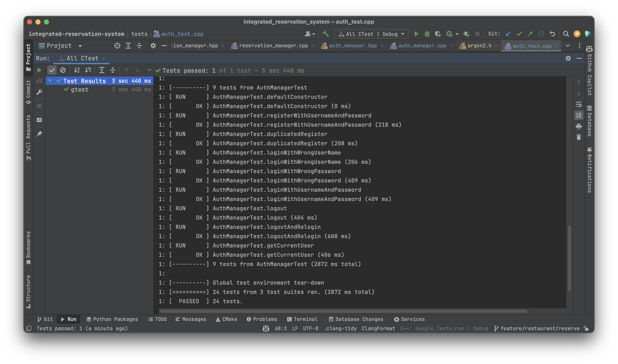Click the Git update project arrow
The width and height of the screenshot is (618, 364).
coord(508,34)
